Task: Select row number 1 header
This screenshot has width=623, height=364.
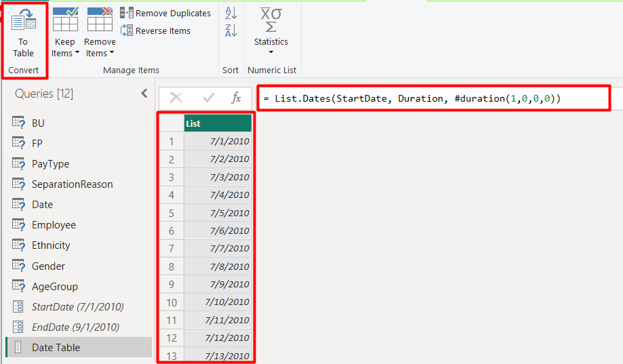Action: [172, 141]
